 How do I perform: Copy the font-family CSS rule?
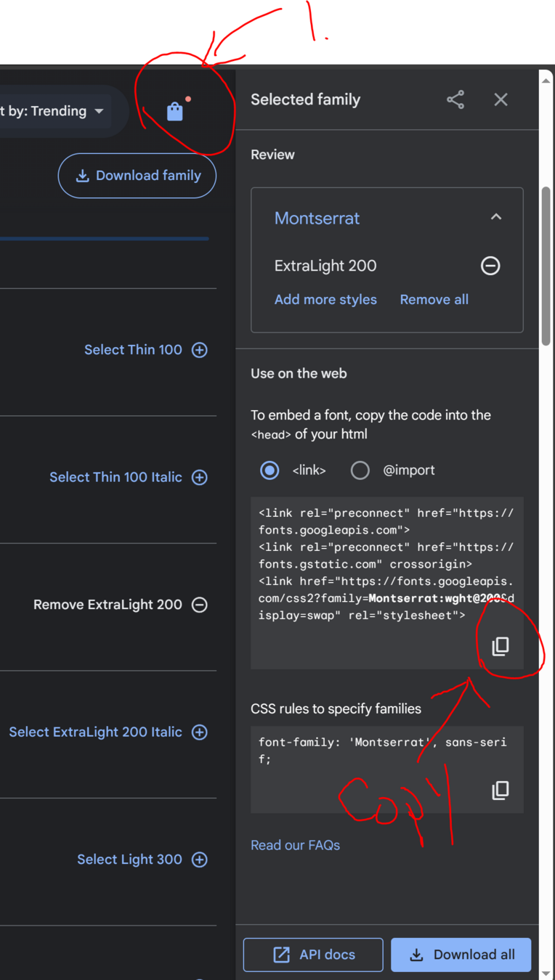click(501, 790)
